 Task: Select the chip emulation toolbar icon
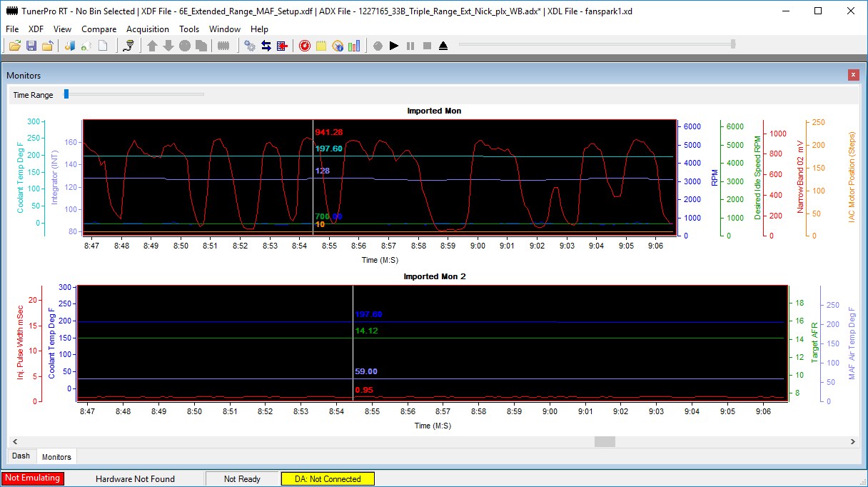[x=224, y=45]
